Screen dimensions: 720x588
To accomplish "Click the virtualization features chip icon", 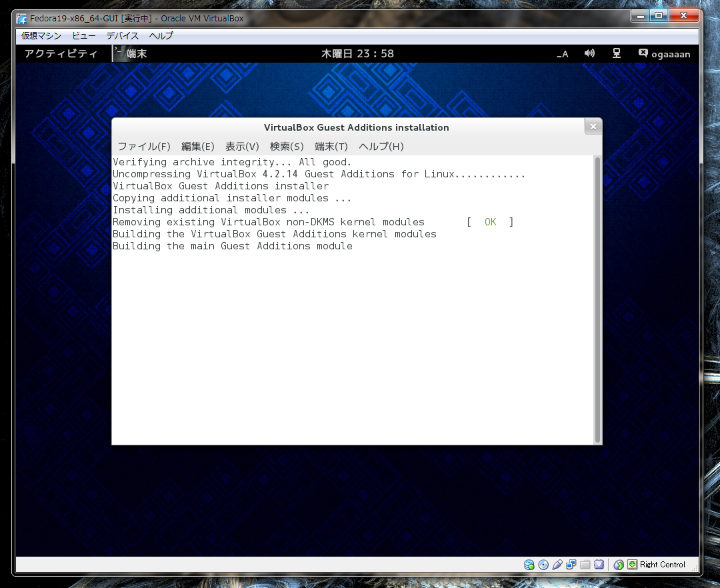I will coord(599,565).
